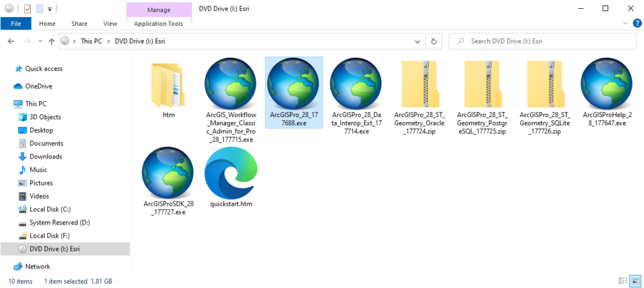Open Pictures in navigation pane
This screenshot has width=644, height=288.
point(41,183)
